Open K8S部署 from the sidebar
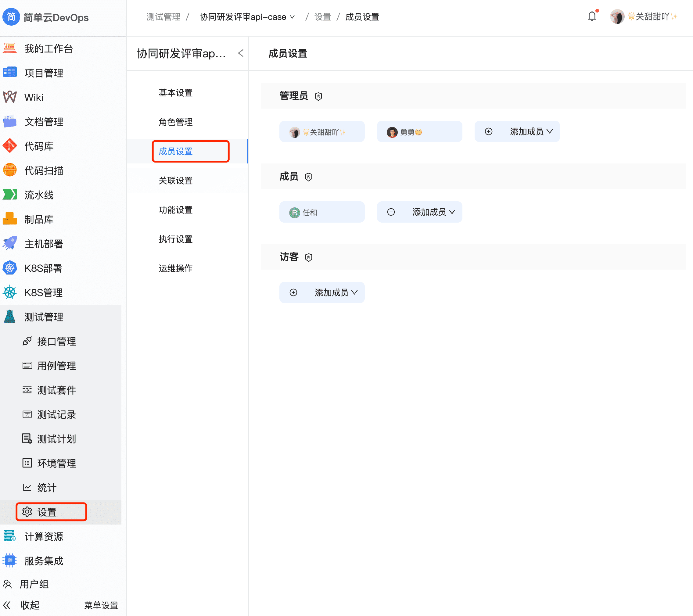693x616 pixels. [43, 268]
